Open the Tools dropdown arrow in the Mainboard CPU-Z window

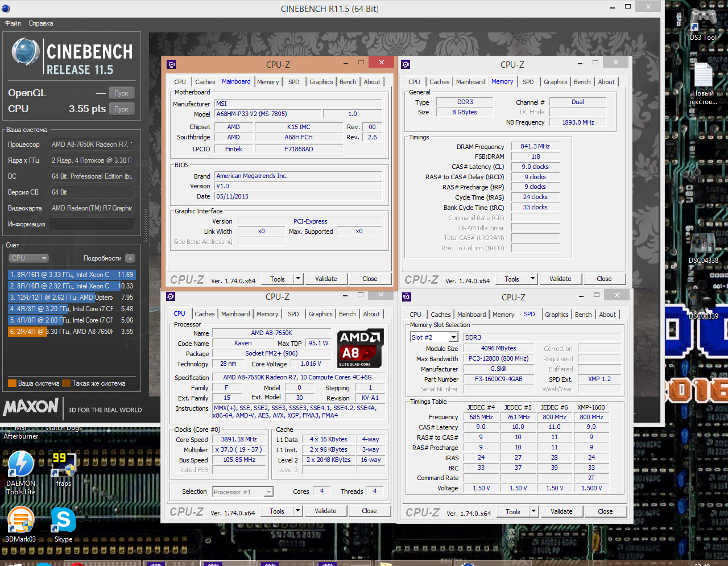(x=298, y=279)
